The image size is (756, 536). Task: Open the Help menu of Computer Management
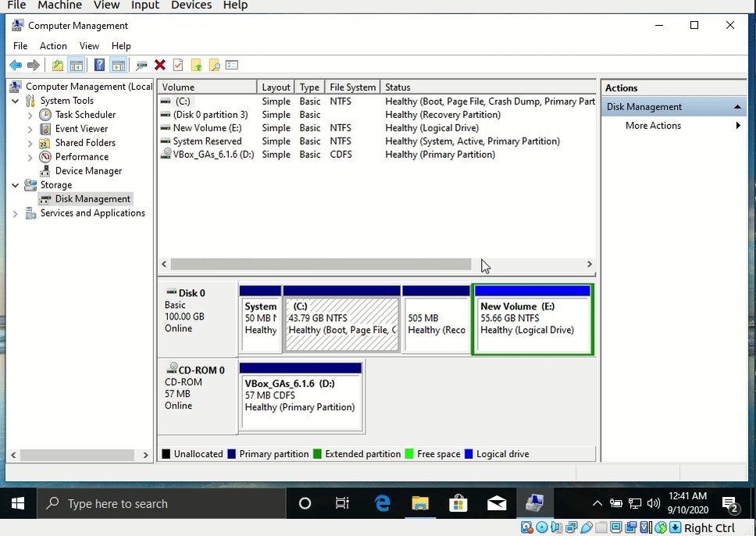tap(121, 46)
